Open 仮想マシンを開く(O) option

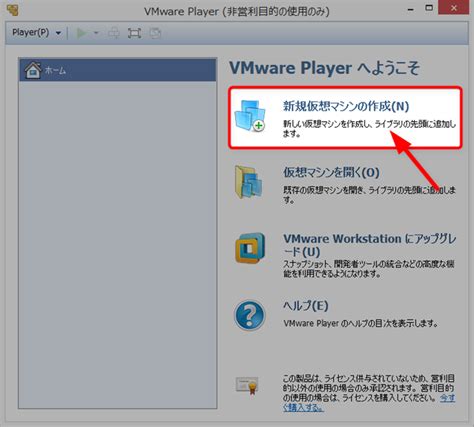click(331, 172)
